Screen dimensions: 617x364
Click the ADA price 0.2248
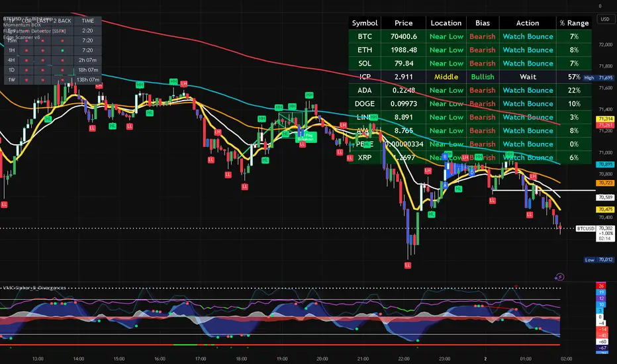403,90
